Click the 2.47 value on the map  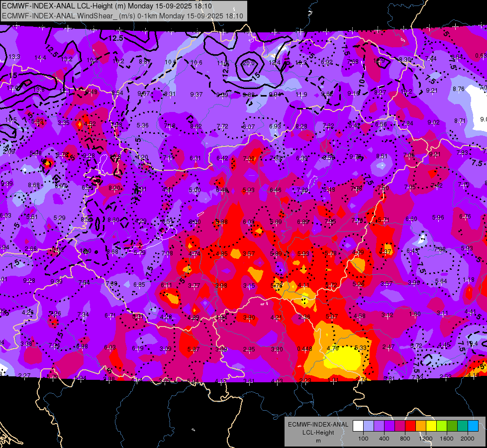(388, 346)
